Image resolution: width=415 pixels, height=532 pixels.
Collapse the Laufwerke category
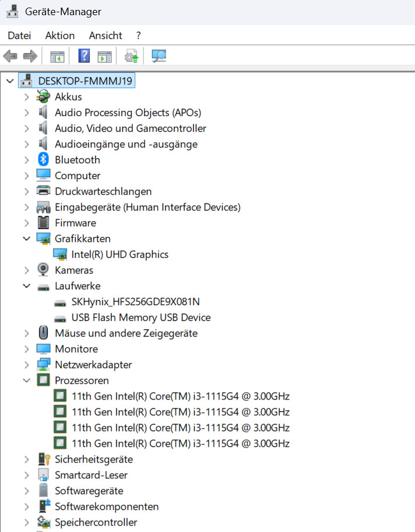26,286
